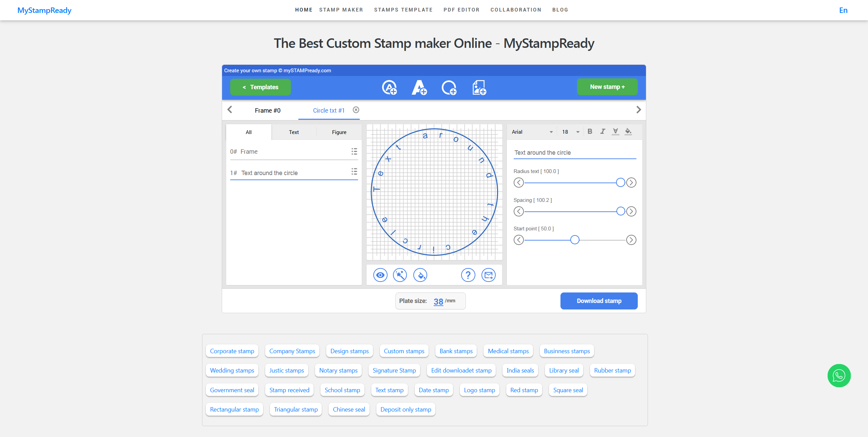Image resolution: width=868 pixels, height=437 pixels.
Task: Open the Medical stamps link
Action: coord(509,351)
